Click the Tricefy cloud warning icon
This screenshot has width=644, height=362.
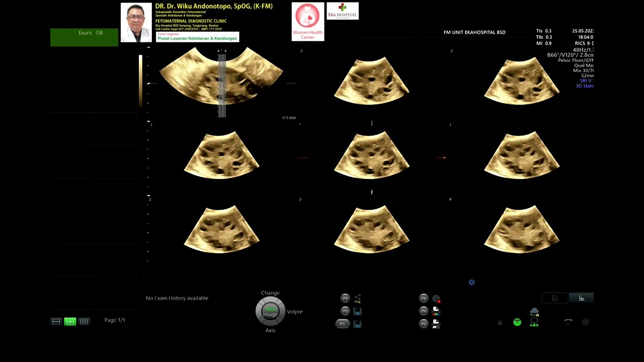[534, 312]
